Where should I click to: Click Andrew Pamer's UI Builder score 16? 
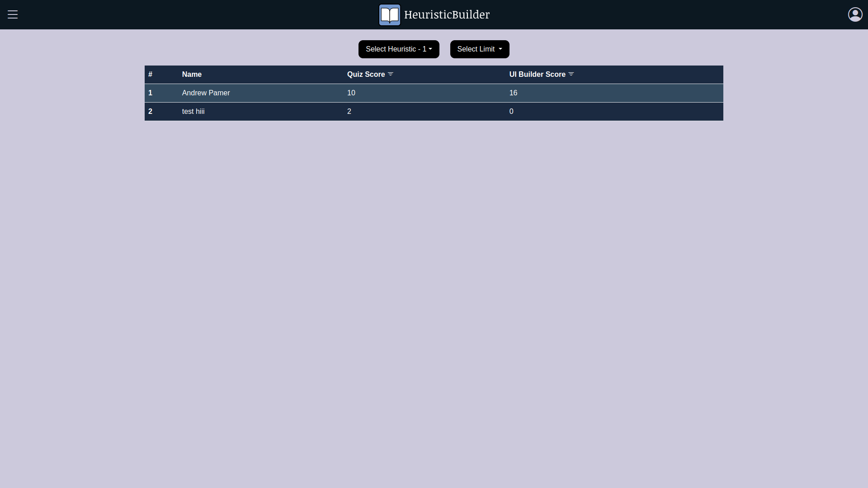click(513, 93)
